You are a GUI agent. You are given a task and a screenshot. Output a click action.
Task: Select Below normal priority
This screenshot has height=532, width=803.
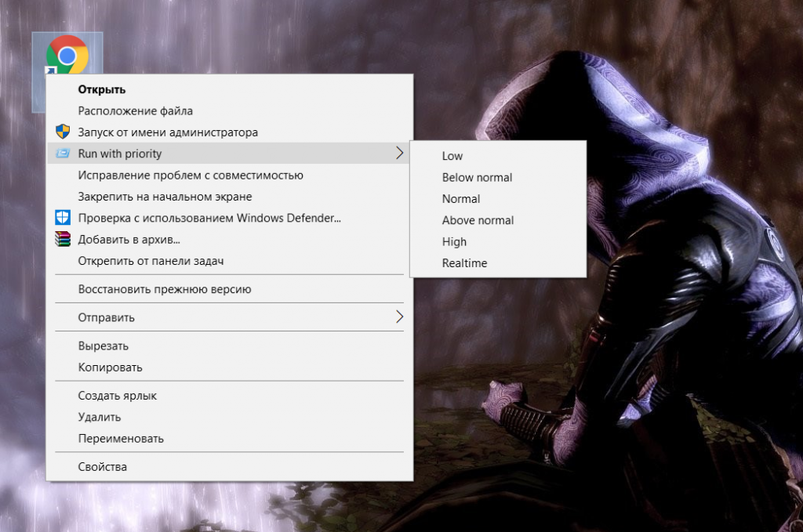477,177
